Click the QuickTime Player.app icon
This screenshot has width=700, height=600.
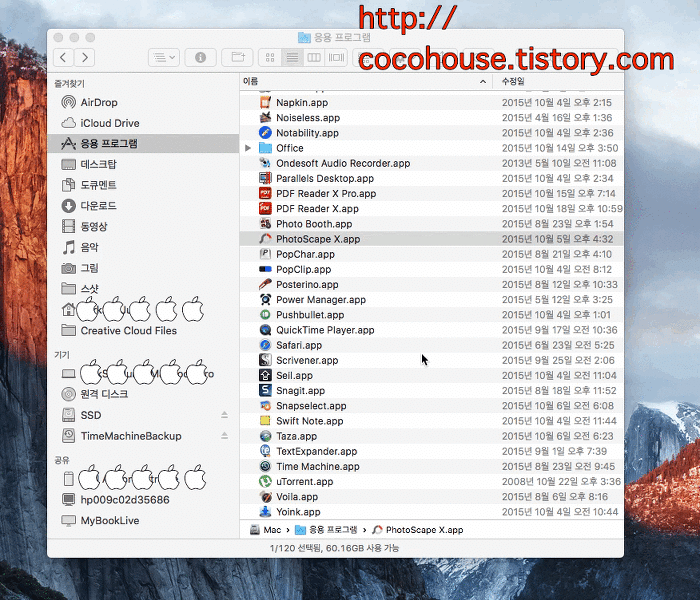coord(265,330)
